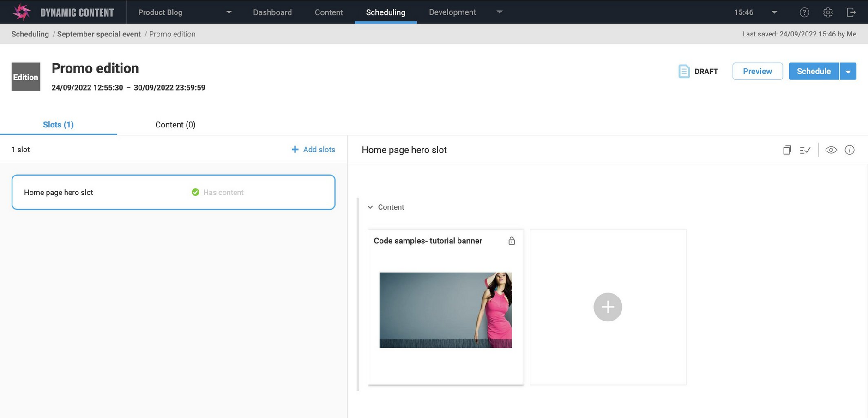Collapse the Content section chevron

tap(370, 207)
